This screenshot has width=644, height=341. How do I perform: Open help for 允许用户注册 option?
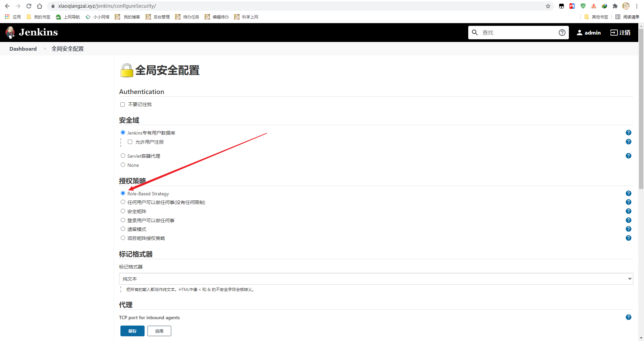(629, 142)
